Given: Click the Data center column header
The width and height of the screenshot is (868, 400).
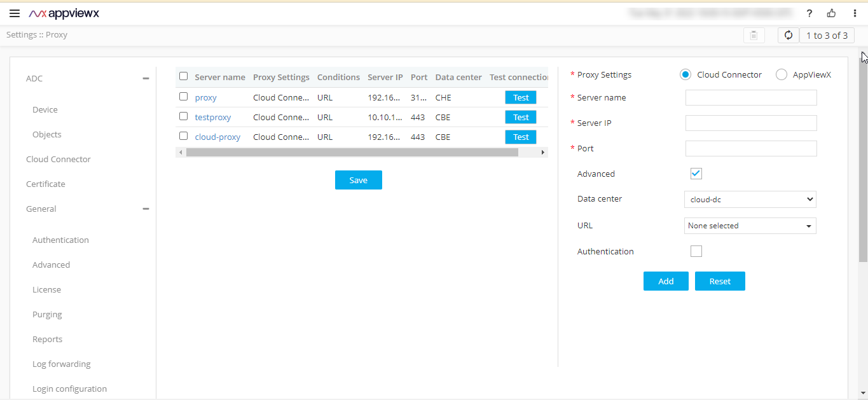Looking at the screenshot, I should [458, 77].
